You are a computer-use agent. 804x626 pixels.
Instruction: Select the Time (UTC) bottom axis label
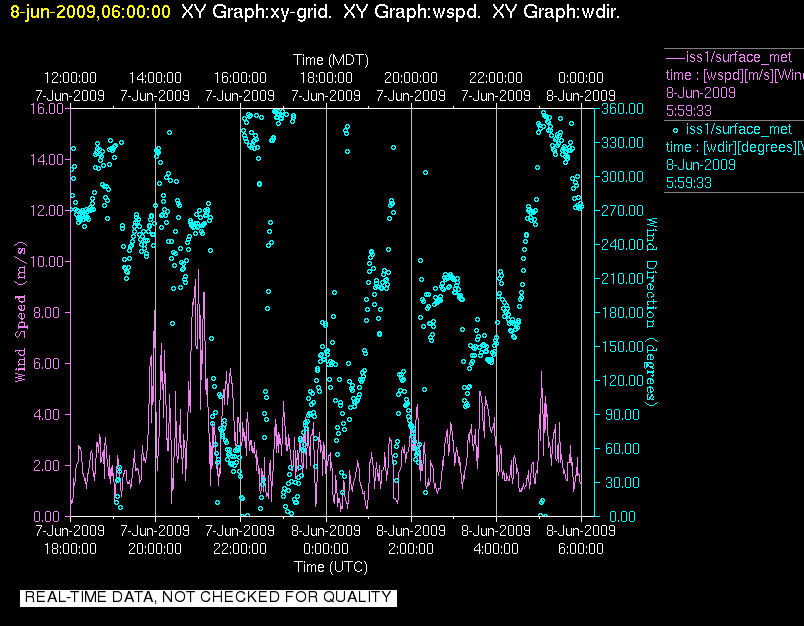coord(329,567)
